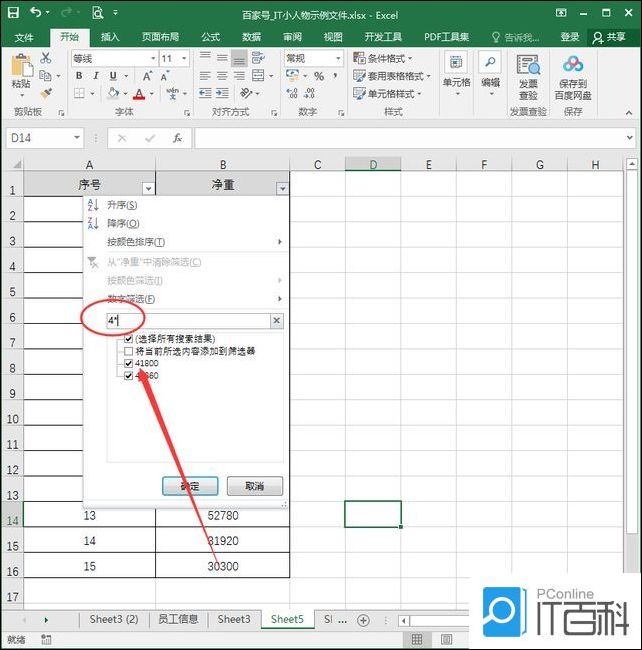Click Decrease Decimal icon

pyautogui.click(x=309, y=93)
